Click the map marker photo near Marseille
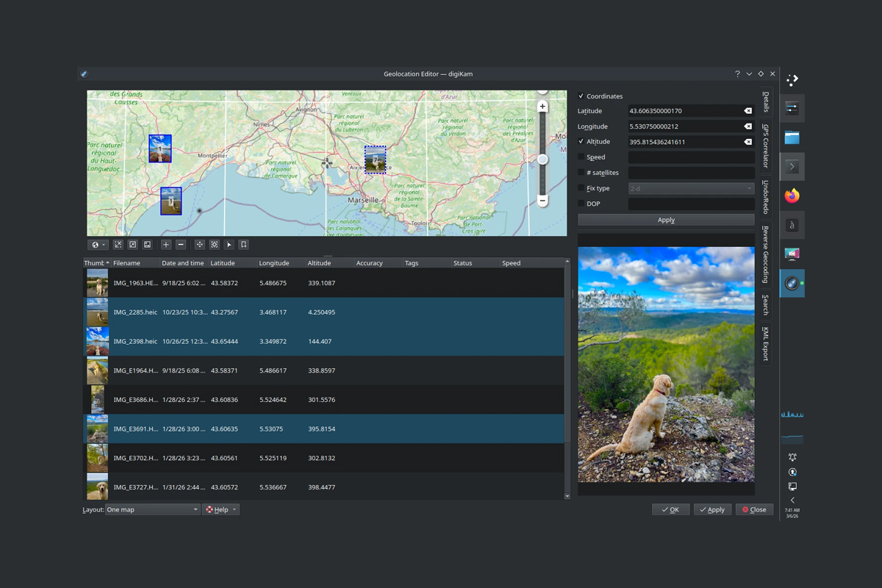The height and width of the screenshot is (588, 882). point(375,159)
